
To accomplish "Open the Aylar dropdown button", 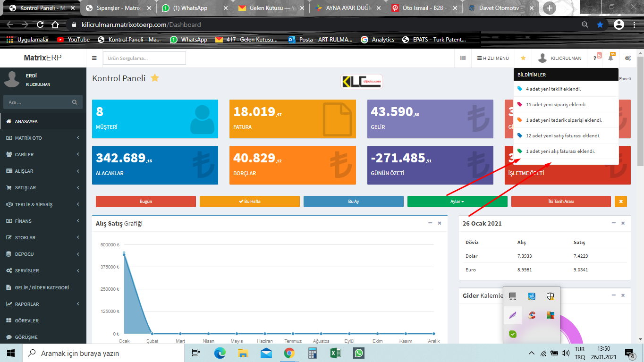I will [457, 202].
